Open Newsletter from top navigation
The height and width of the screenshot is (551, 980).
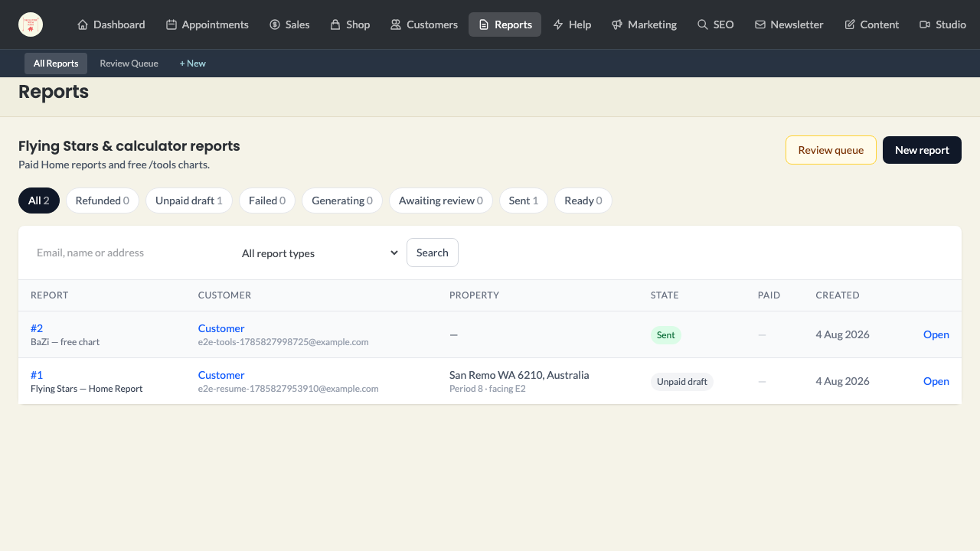point(789,24)
